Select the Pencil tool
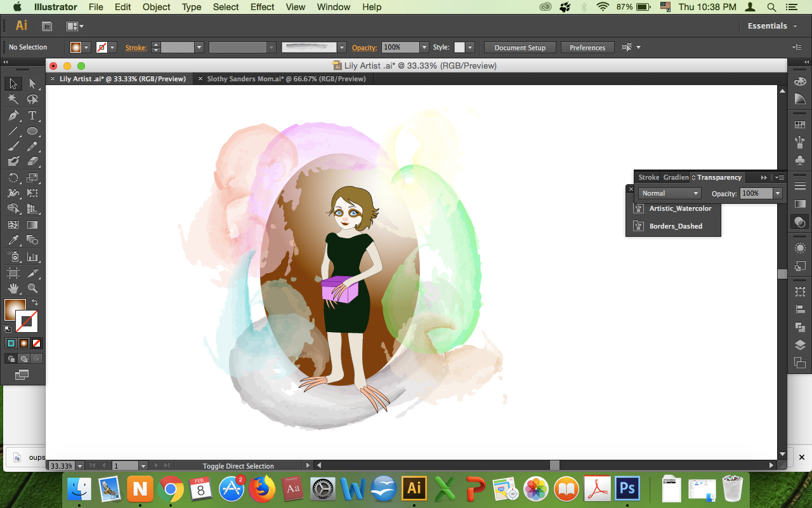Screen dimensions: 812x508 point(32,146)
